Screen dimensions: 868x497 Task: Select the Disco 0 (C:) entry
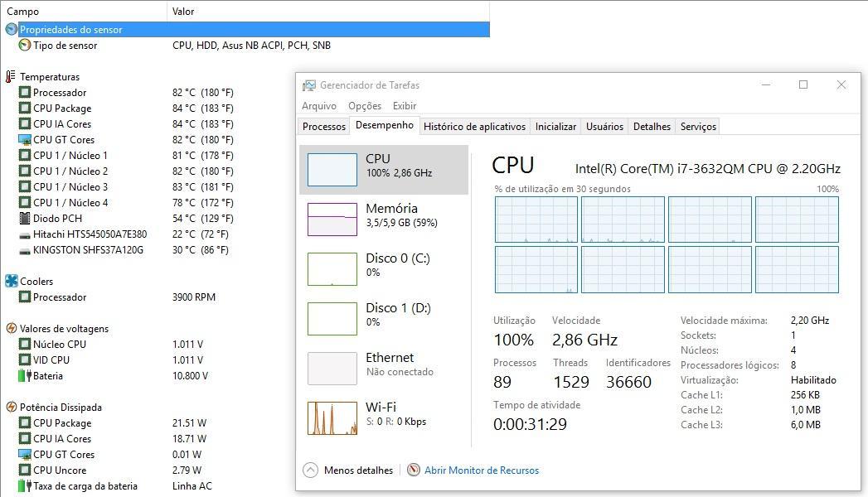[384, 268]
